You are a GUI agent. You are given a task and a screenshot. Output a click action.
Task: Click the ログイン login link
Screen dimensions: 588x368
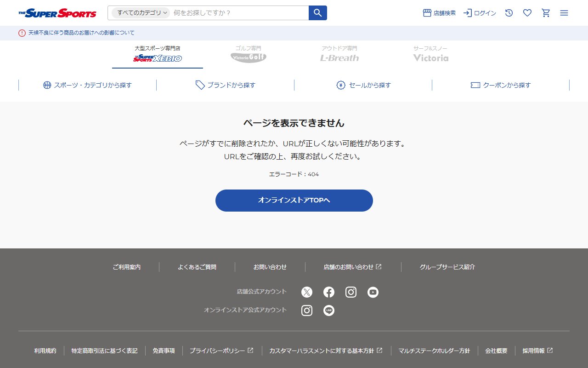coord(480,13)
